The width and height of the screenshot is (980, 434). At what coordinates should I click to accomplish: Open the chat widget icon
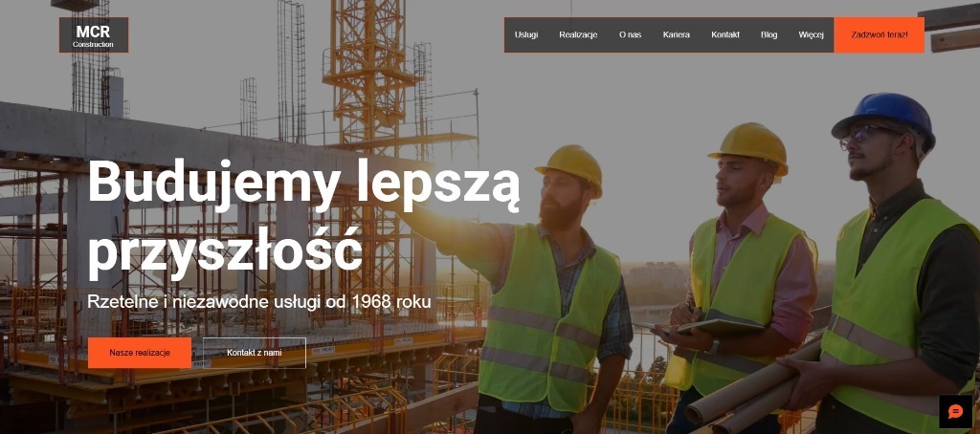pos(955,411)
